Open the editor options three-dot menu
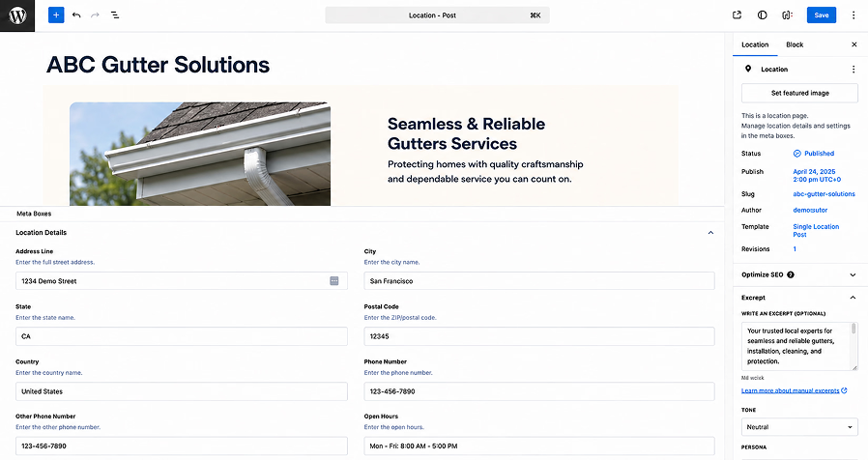Screen dimensions: 868x460 854,14
